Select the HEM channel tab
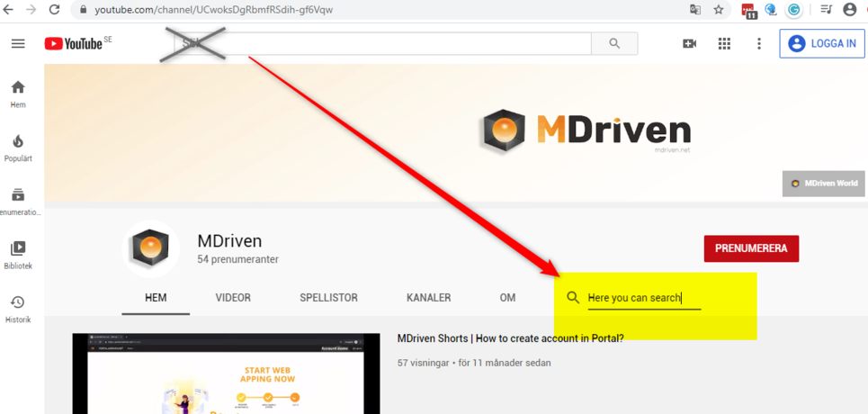The height and width of the screenshot is (414, 868). point(156,298)
